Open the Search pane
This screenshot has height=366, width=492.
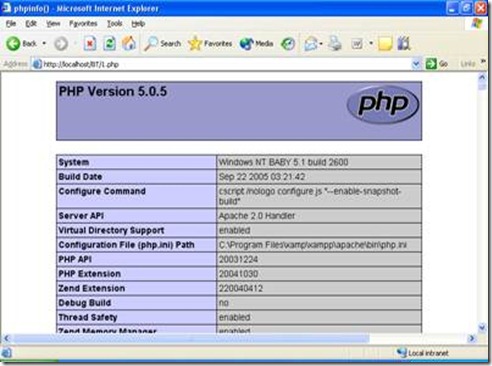pos(163,43)
